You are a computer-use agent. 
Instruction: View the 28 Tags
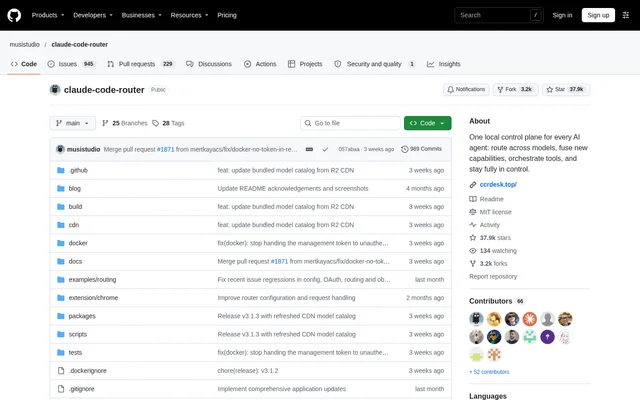tap(168, 123)
